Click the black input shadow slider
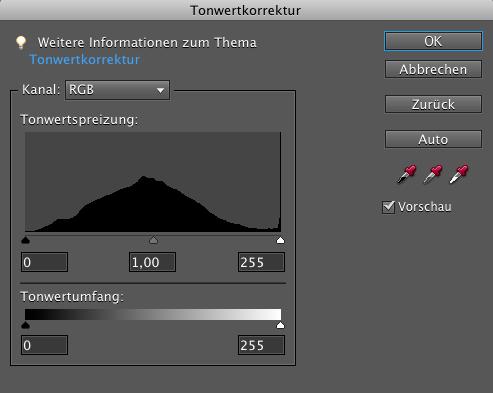 [x=25, y=240]
